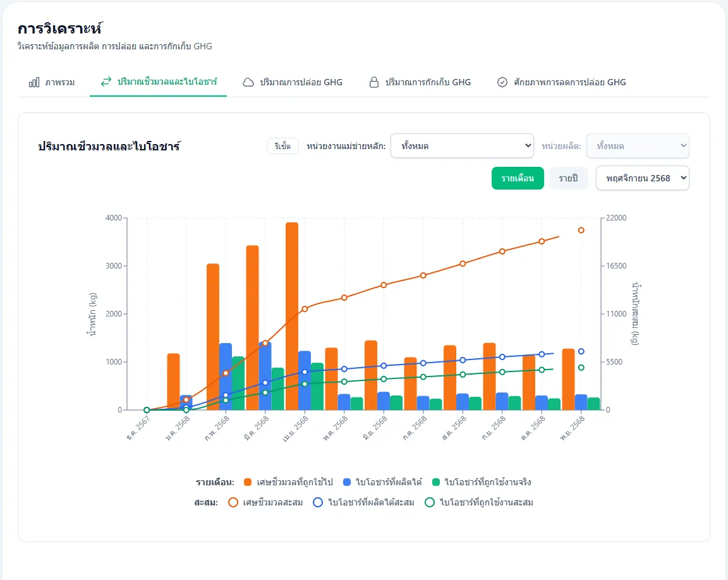This screenshot has width=728, height=580.
Task: Open ศักยภาพการลดการปล่อย GHG tab
Action: point(561,82)
